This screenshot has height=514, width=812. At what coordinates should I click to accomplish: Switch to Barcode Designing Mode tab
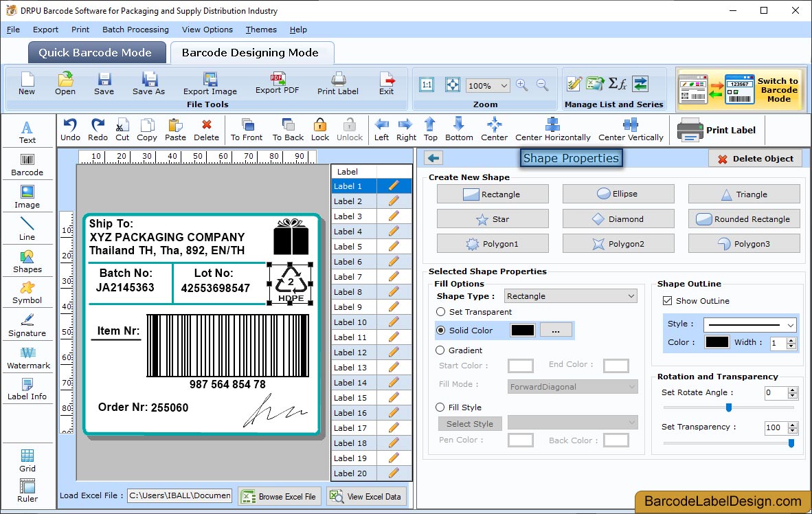(251, 52)
